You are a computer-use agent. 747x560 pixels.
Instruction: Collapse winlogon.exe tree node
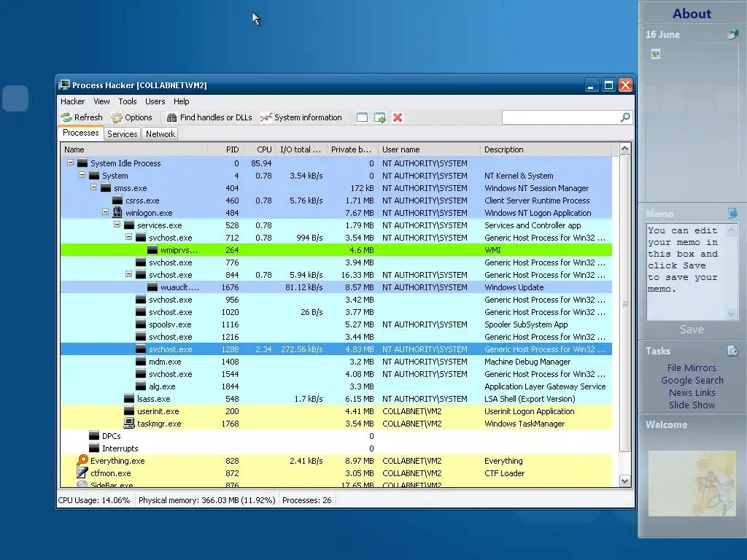point(105,212)
